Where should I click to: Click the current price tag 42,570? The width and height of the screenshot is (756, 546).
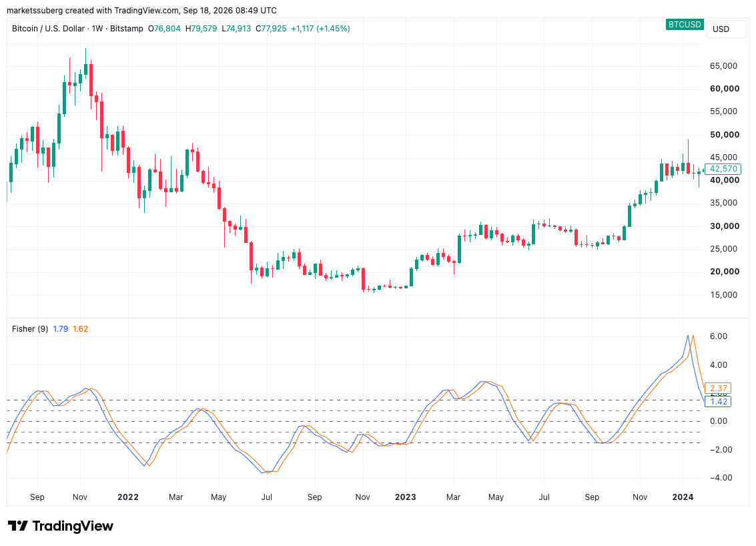723,169
